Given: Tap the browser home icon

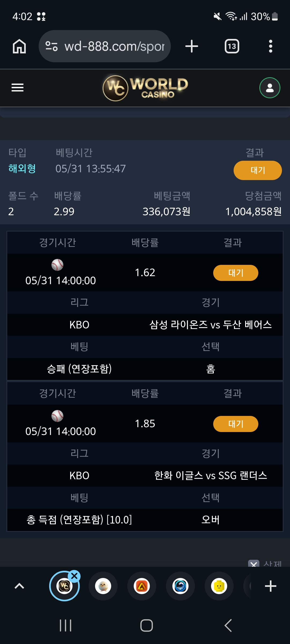Looking at the screenshot, I should tap(19, 46).
